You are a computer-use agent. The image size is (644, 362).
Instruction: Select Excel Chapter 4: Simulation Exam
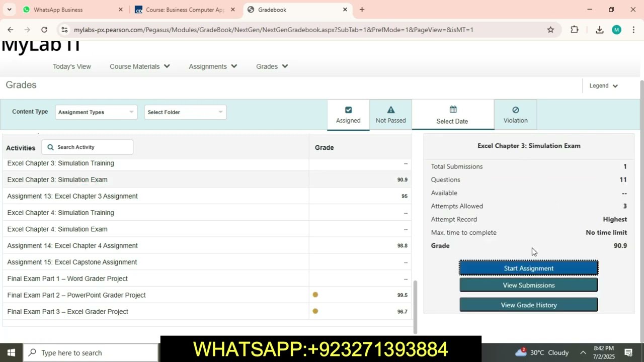click(57, 229)
